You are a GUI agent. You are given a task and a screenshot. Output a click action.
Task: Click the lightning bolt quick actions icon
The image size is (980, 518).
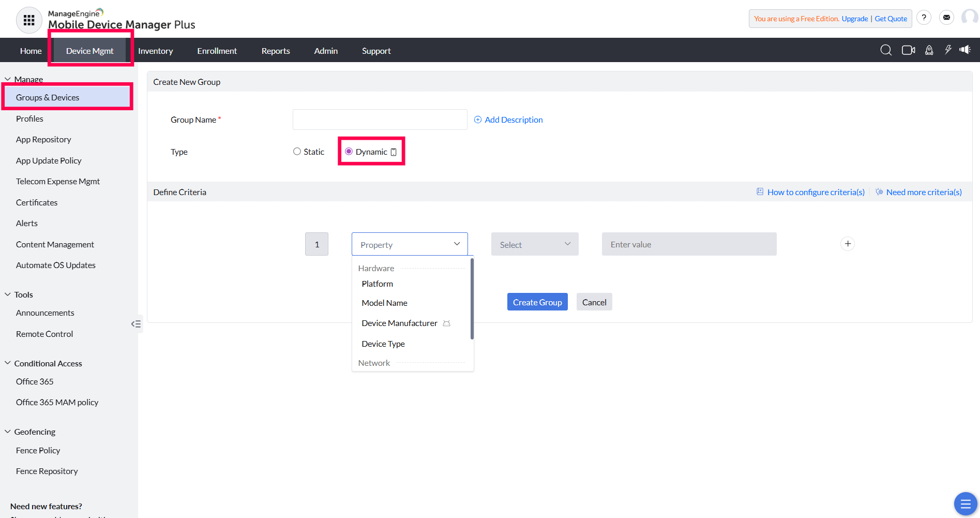948,50
